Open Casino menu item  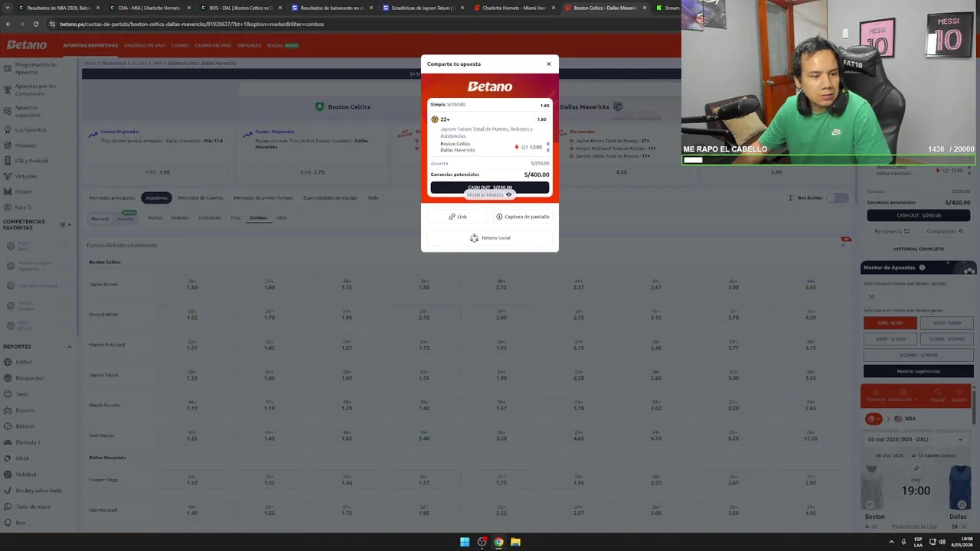tap(180, 45)
